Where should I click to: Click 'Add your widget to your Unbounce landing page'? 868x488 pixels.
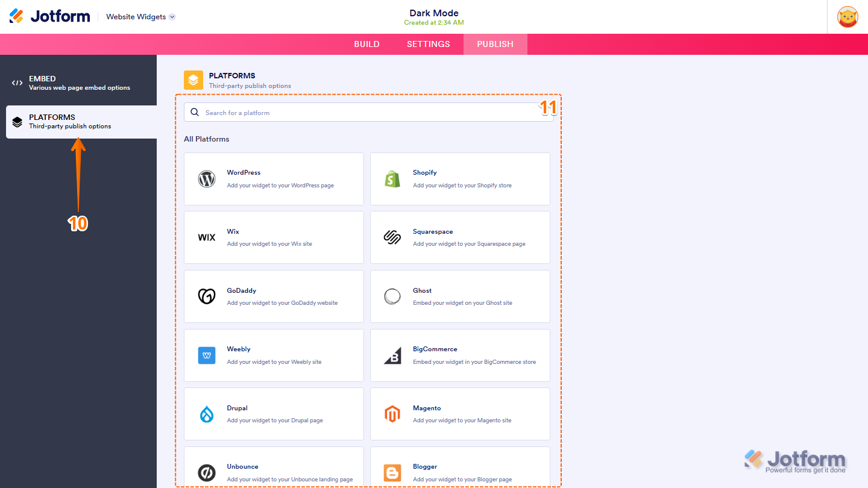(x=290, y=480)
